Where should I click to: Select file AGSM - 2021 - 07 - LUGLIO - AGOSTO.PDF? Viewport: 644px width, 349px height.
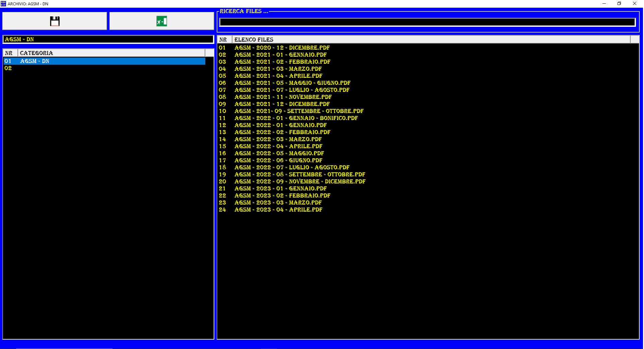coord(292,90)
